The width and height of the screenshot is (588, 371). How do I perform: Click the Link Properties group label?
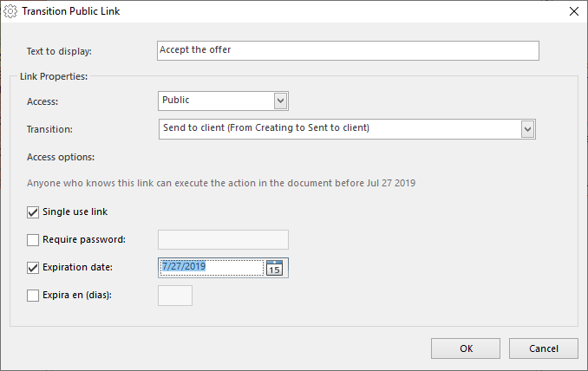pyautogui.click(x=54, y=76)
